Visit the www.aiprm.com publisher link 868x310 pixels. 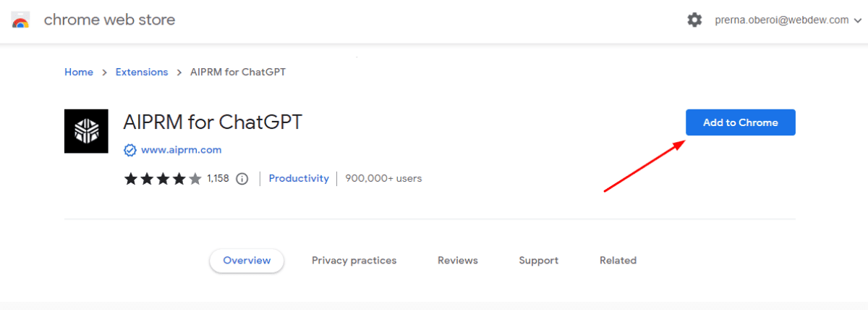(181, 150)
